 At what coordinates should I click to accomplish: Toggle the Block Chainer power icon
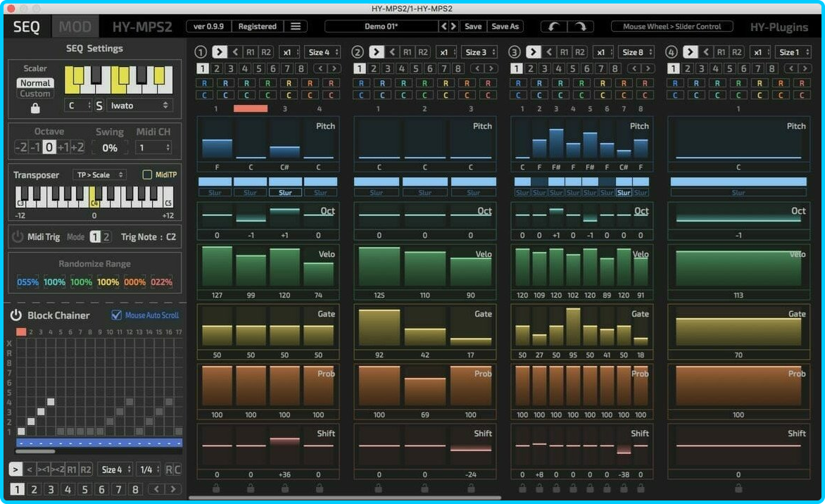click(15, 315)
